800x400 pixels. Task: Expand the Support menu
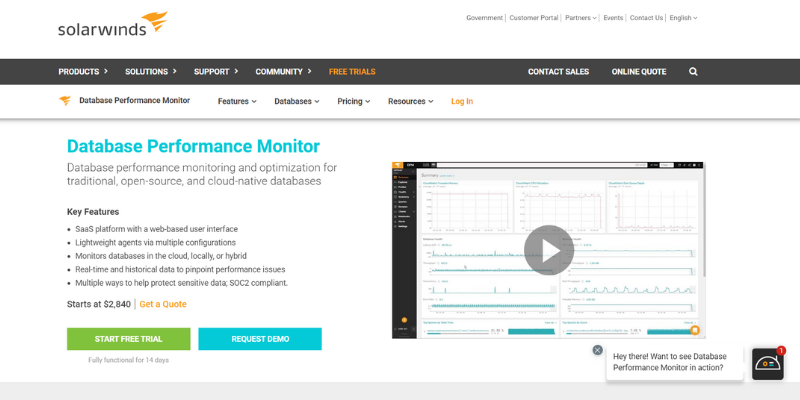click(x=216, y=72)
